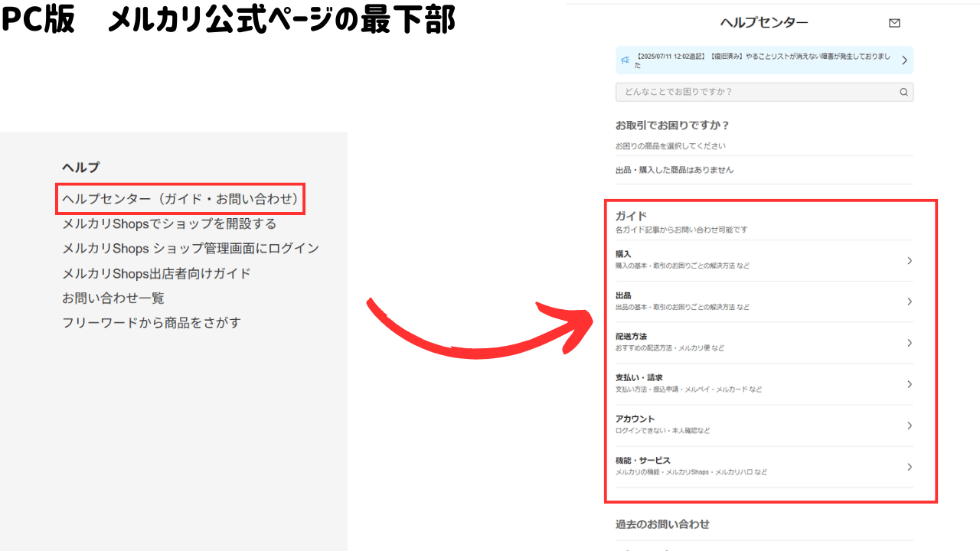Open the mail envelope icon beside ヘルプセンター
The width and height of the screenshot is (980, 551).
(x=894, y=23)
